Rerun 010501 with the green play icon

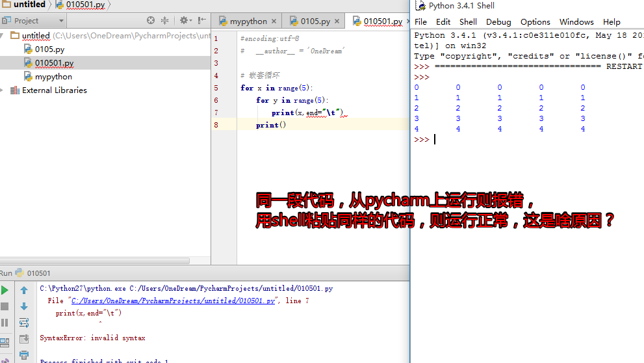[x=5, y=290]
